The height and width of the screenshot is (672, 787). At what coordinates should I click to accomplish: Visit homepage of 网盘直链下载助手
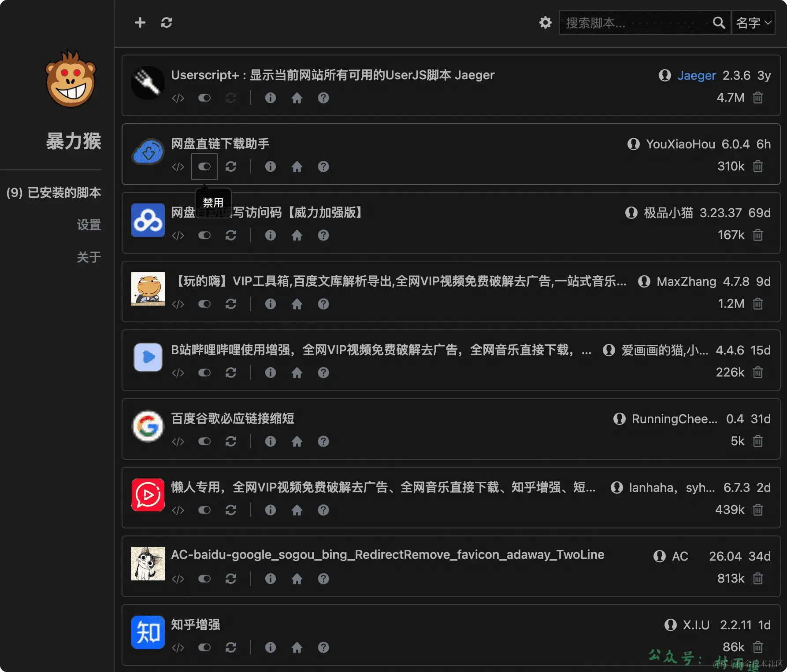tap(297, 166)
